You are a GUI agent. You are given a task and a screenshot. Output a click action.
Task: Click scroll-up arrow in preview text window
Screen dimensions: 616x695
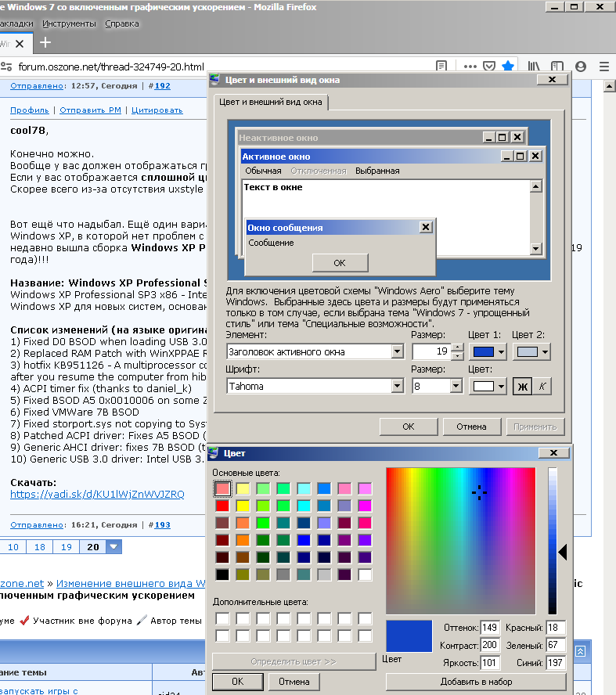[x=536, y=186]
